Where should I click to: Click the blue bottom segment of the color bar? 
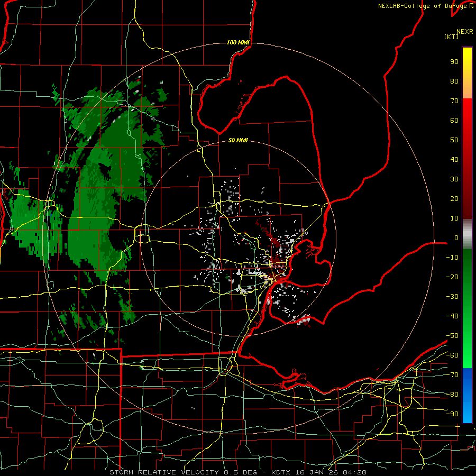coord(467,395)
